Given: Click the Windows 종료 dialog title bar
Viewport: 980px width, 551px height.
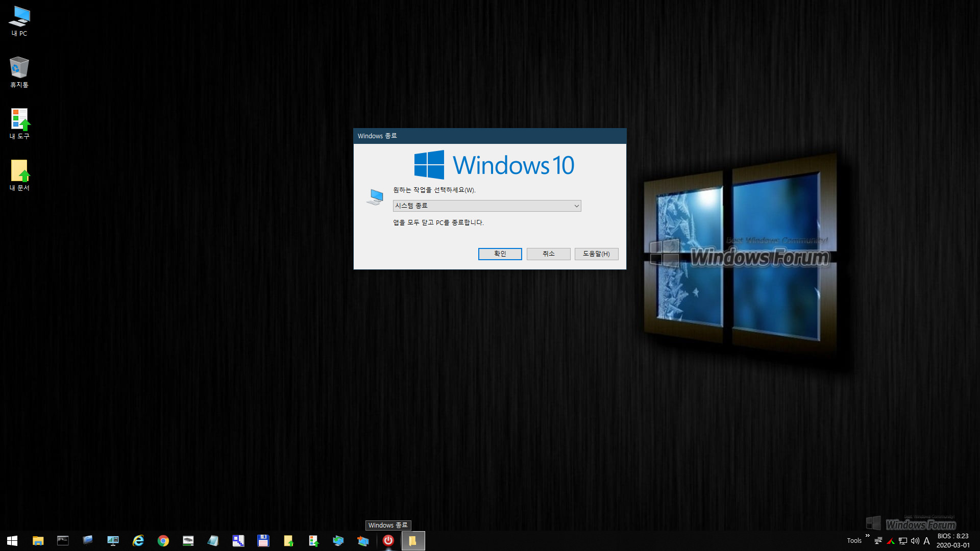Looking at the screenshot, I should [489, 136].
